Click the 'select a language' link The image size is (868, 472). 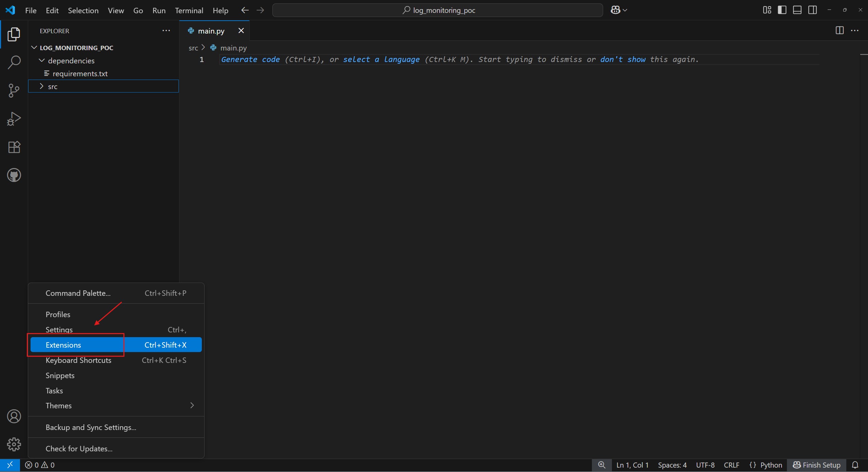point(381,60)
